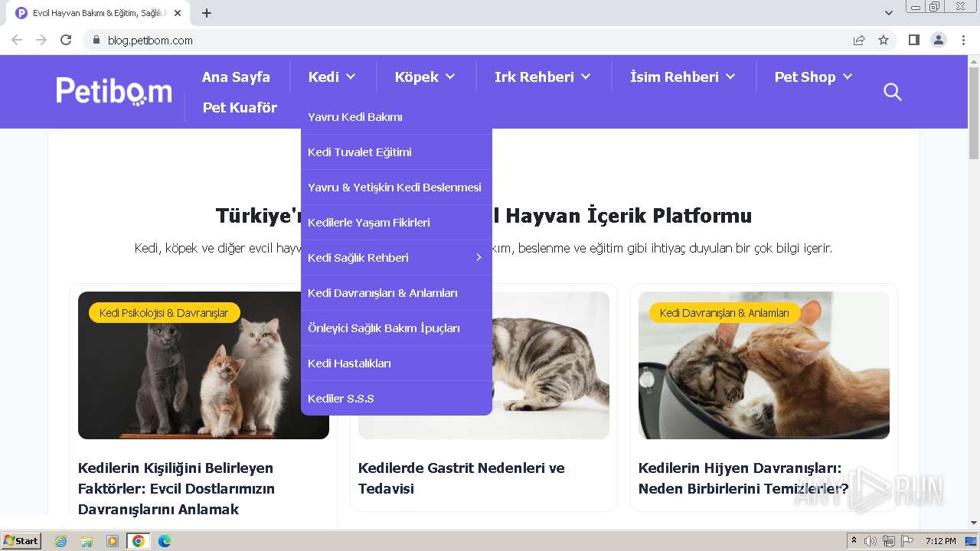Open File Explorer from taskbar
The image size is (980, 551).
coord(87,541)
